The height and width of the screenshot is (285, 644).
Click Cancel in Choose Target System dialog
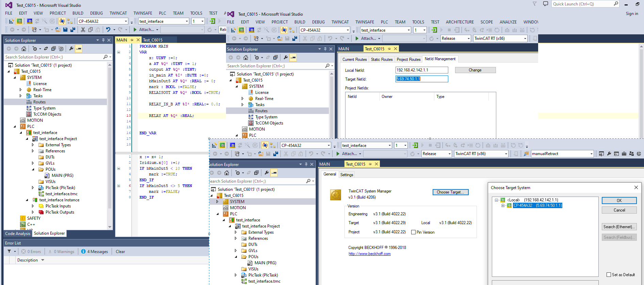619,210
